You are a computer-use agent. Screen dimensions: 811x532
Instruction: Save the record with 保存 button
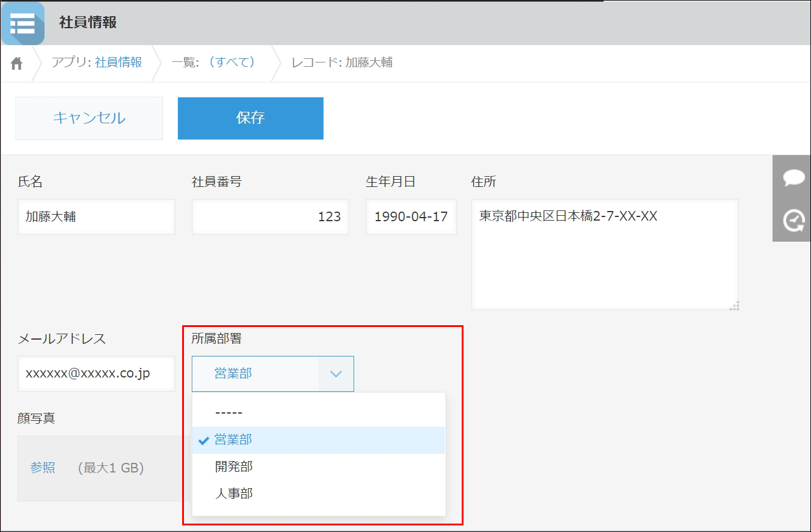(x=250, y=118)
